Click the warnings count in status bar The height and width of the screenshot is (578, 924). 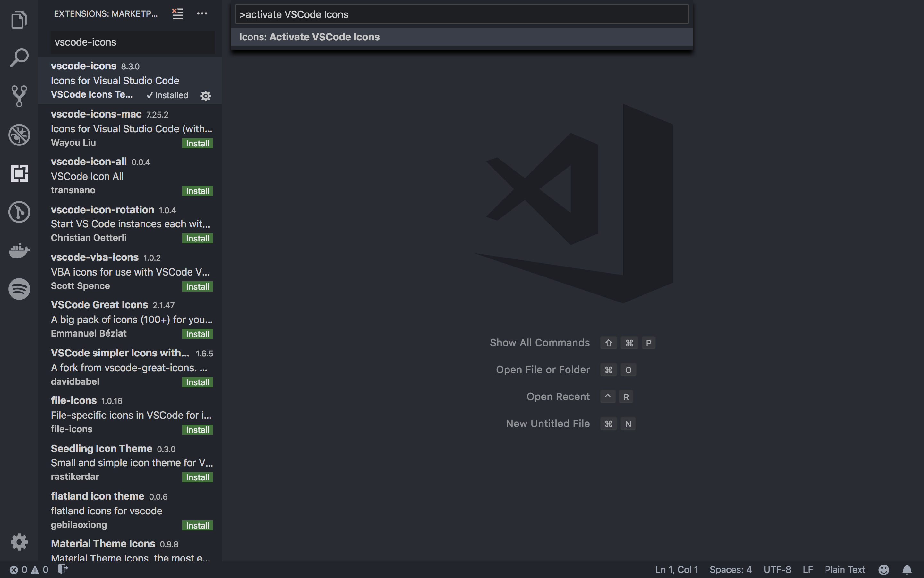click(x=40, y=570)
